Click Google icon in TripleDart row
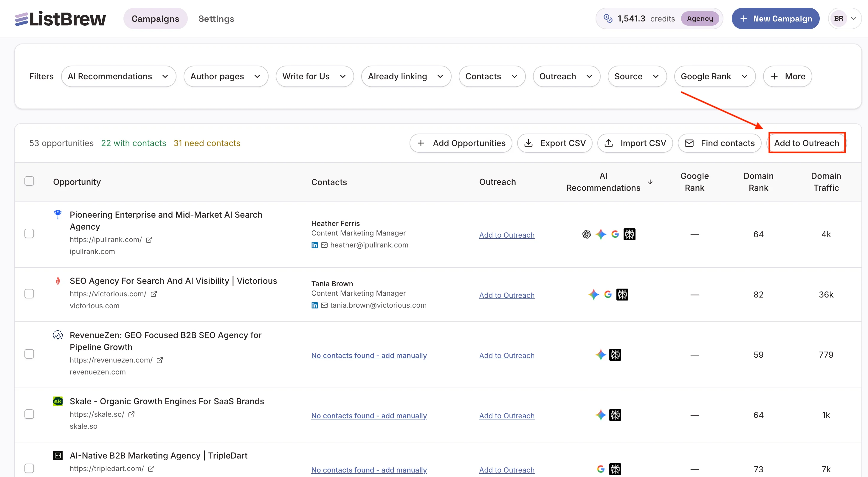 tap(600, 469)
